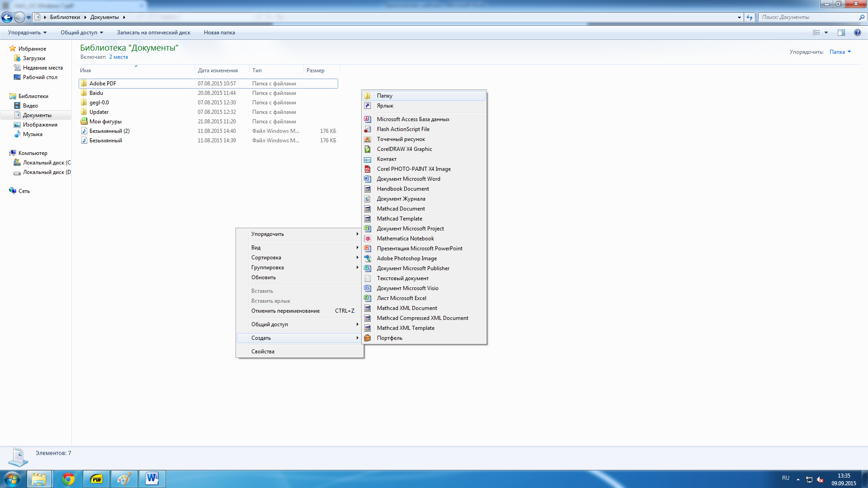Click the Windows Start button
This screenshot has width=868, height=488.
12,479
